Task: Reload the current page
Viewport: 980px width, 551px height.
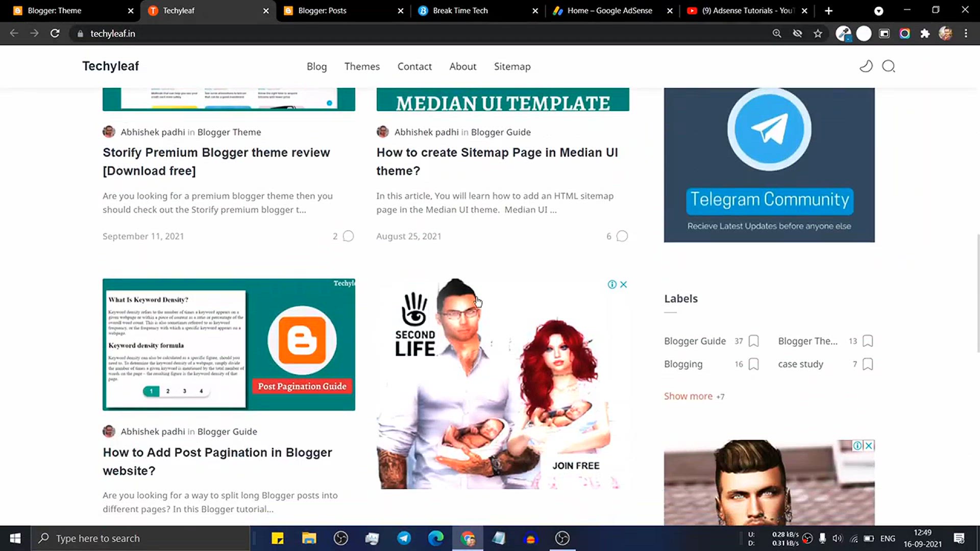Action: (x=55, y=34)
